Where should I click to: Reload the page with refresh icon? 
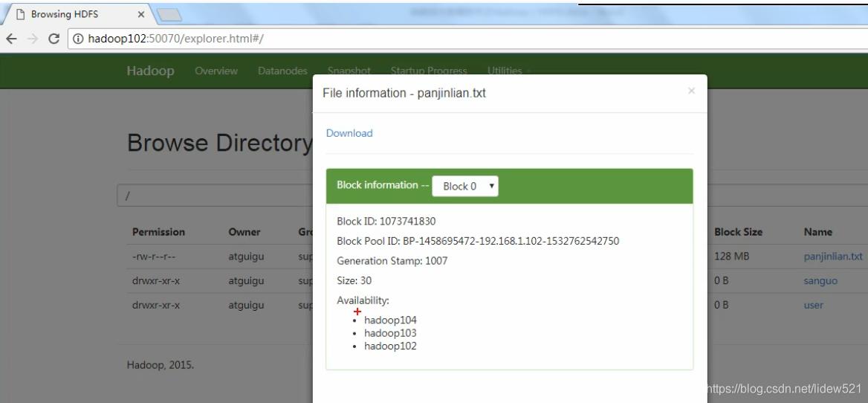pos(54,39)
